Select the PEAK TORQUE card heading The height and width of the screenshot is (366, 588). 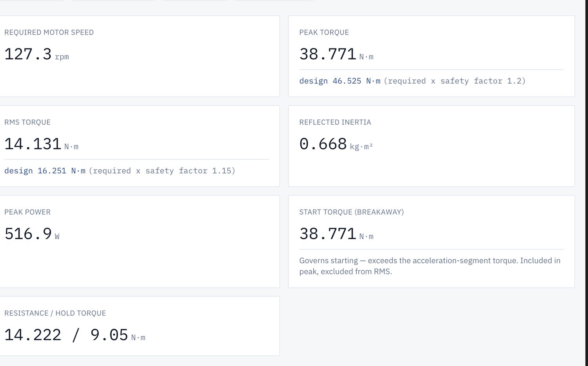point(324,33)
